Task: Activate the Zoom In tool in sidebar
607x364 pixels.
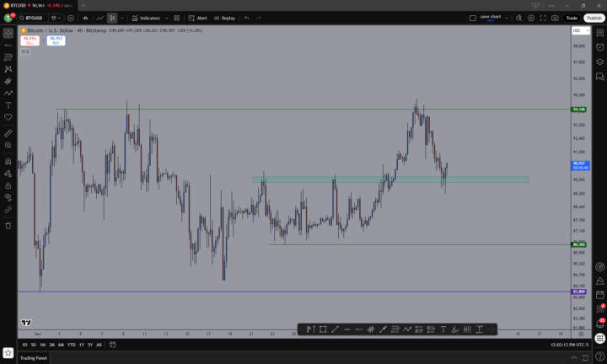Action: coord(8,146)
